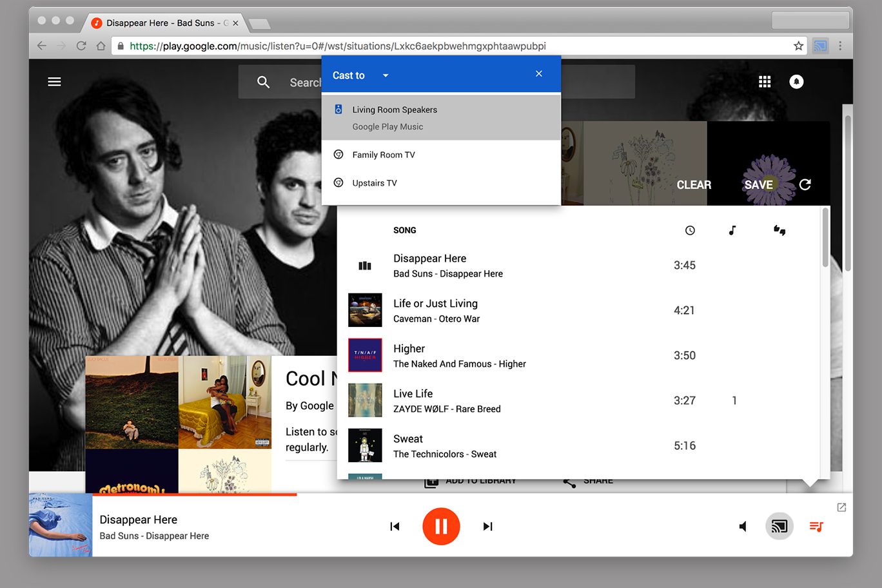
Task: Sort songs by the clock duration icon
Action: (690, 230)
